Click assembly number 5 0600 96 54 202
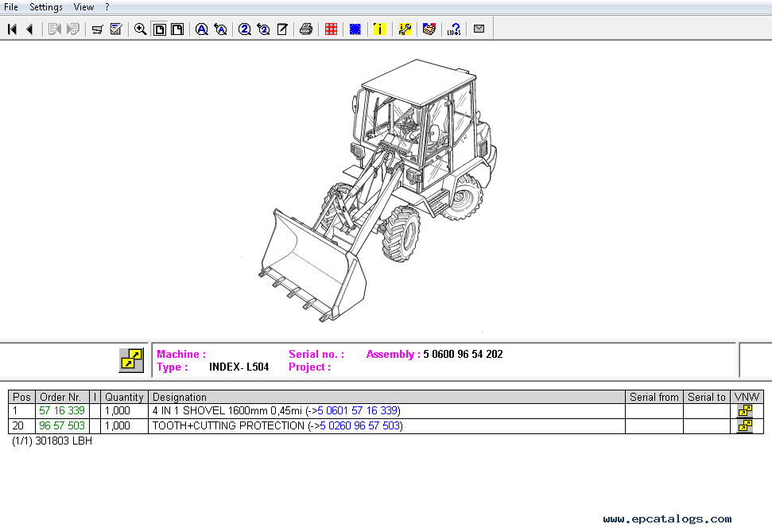 pos(463,354)
